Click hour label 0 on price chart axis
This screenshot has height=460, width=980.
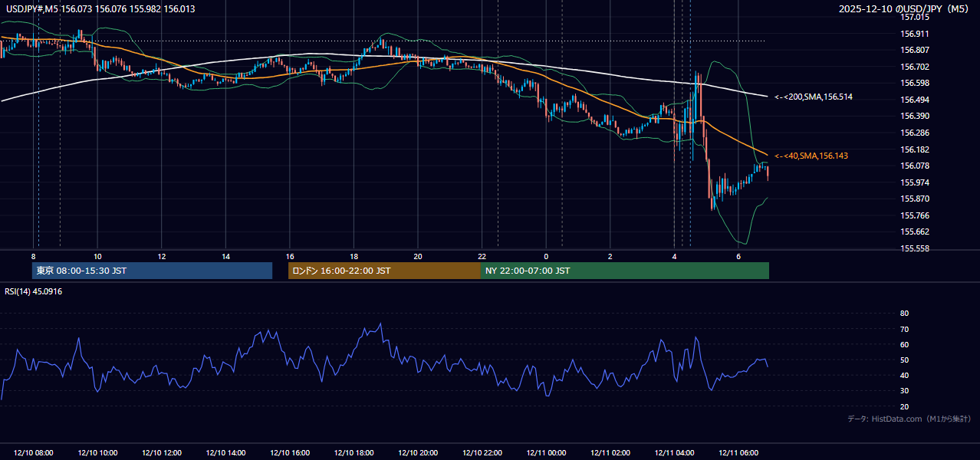(546, 256)
